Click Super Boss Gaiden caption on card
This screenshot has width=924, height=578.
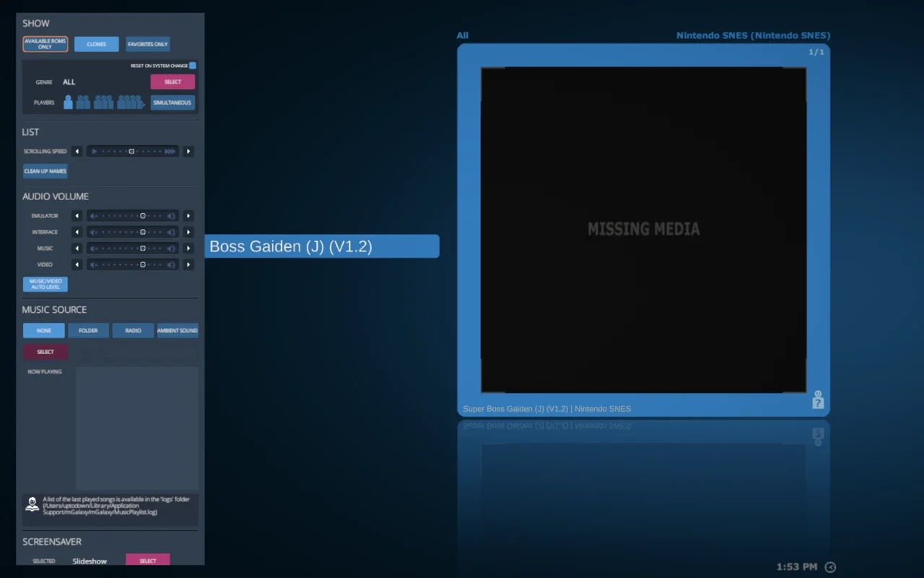pos(546,409)
